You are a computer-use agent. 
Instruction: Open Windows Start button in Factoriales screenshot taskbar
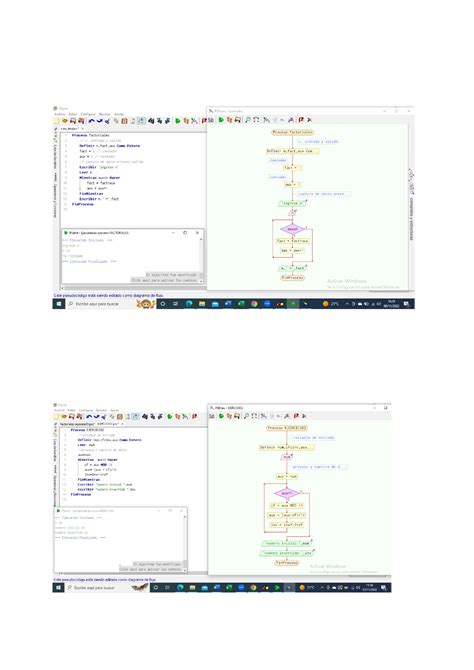[x=59, y=304]
